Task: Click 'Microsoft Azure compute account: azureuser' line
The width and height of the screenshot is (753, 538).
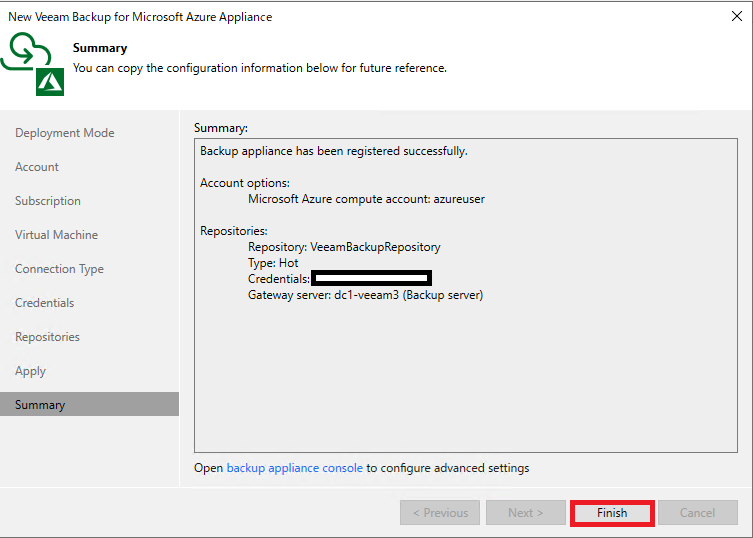Action: coord(366,199)
